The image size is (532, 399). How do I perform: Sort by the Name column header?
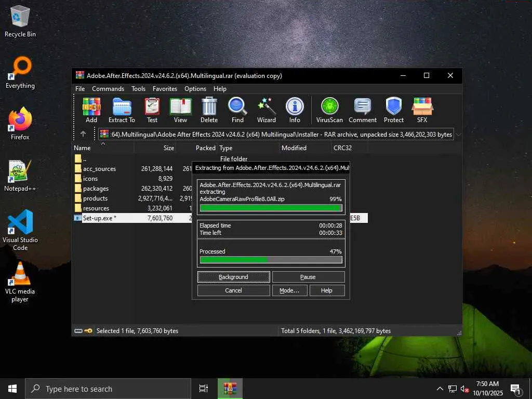(103, 148)
